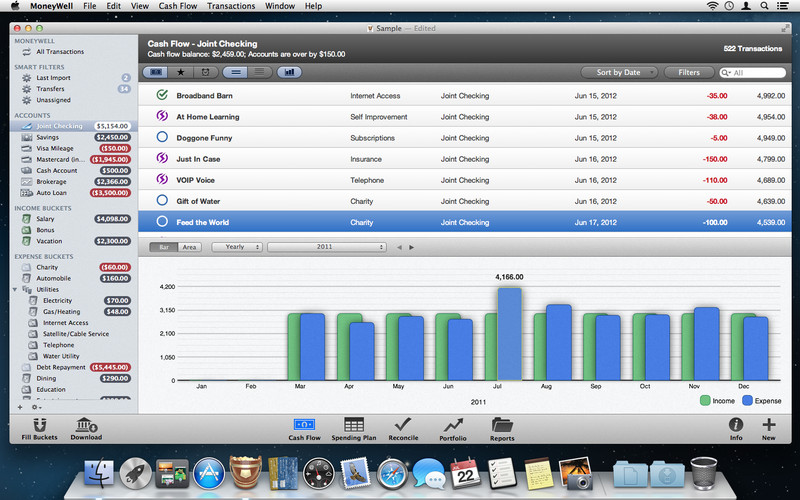Open Safari compass icon in Dock

click(392, 474)
